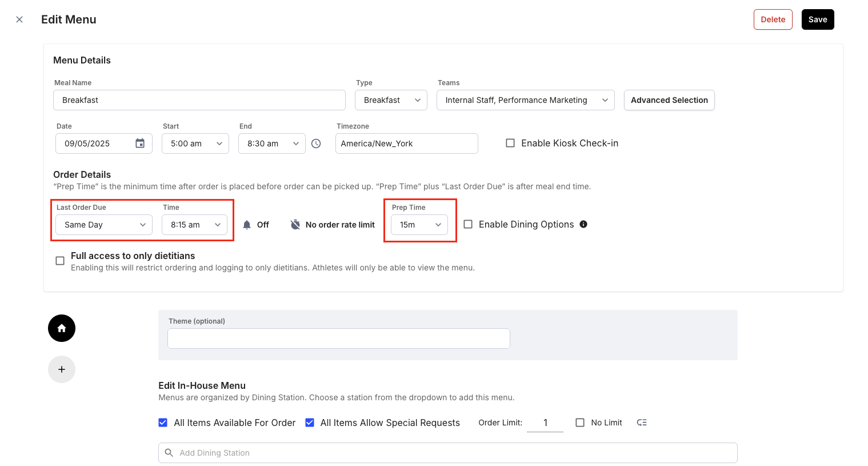Save the menu
868x466 pixels.
point(818,19)
